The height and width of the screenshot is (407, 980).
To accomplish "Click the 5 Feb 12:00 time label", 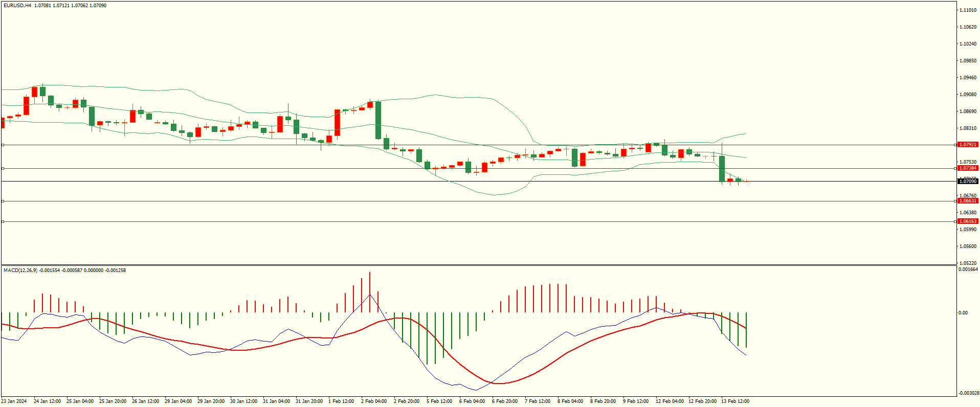I will pos(439,401).
